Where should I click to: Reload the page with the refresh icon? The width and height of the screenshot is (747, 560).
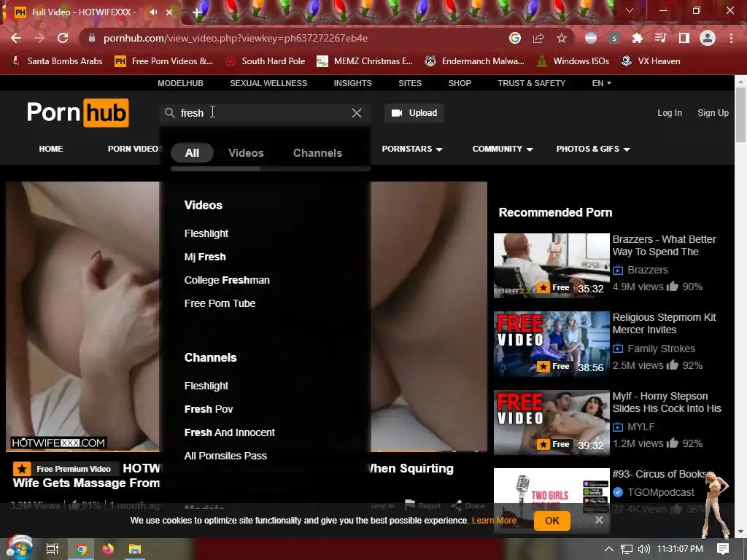coord(63,38)
